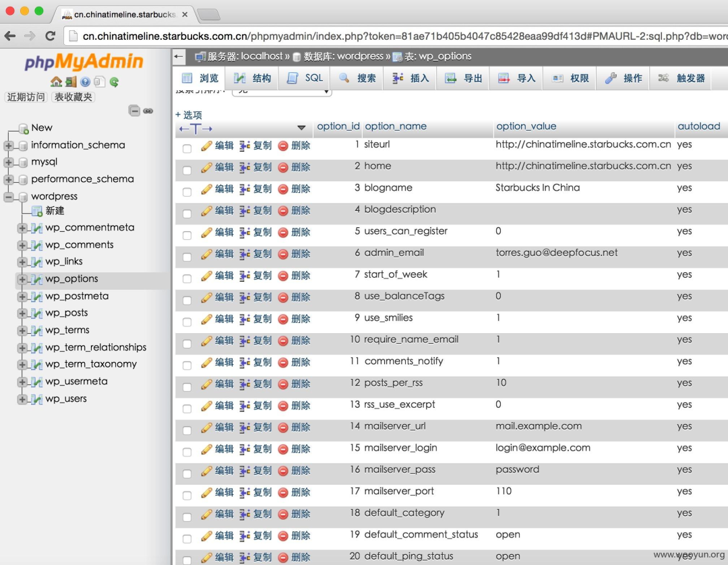This screenshot has height=565, width=728.
Task: Click 数据库: wordpress breadcrumb link
Action: click(x=343, y=57)
